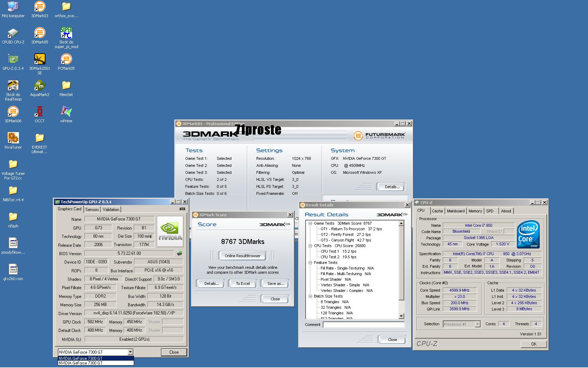
Task: Pick the second GeForce 7300 GT list entry
Action: pyautogui.click(x=96, y=363)
